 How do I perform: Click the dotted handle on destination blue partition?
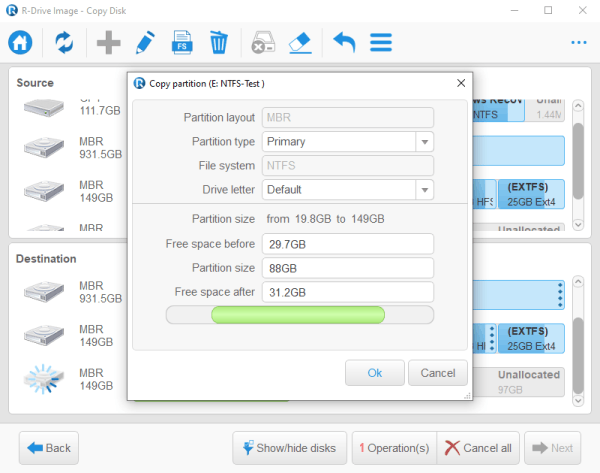tap(560, 295)
